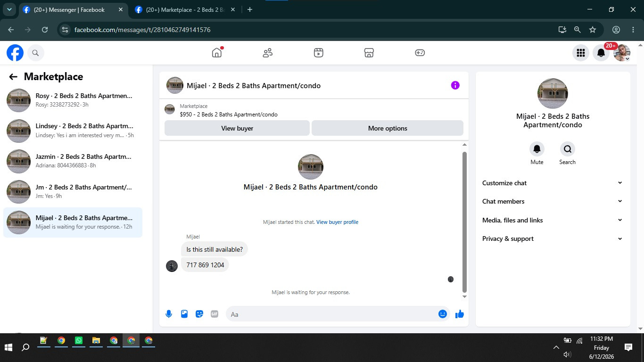644x362 pixels.
Task: Open Jazmin's conversation in the list
Action: tap(73, 161)
